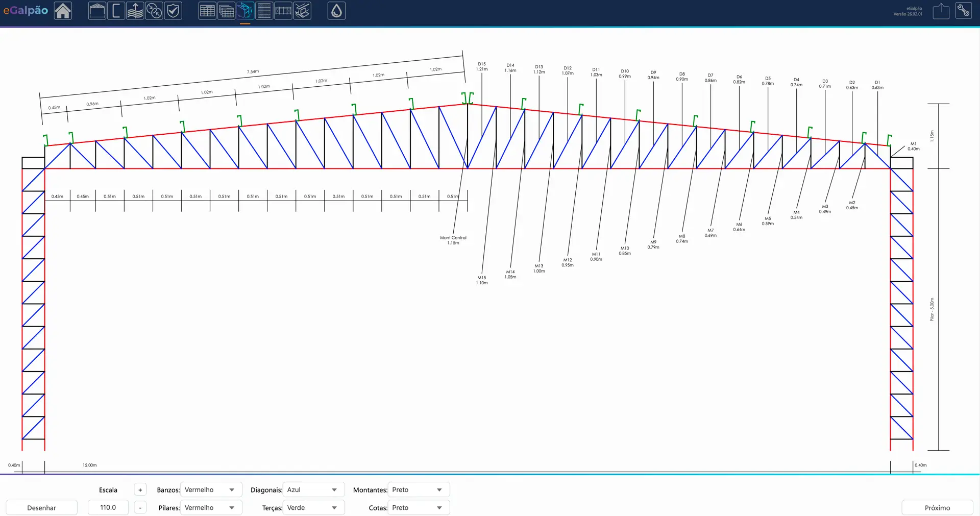This screenshot has height=516, width=980.
Task: Open the water drop icon
Action: [x=336, y=11]
